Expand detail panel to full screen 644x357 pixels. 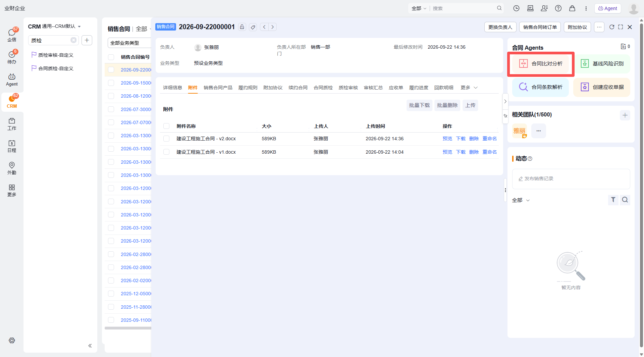tap(621, 27)
